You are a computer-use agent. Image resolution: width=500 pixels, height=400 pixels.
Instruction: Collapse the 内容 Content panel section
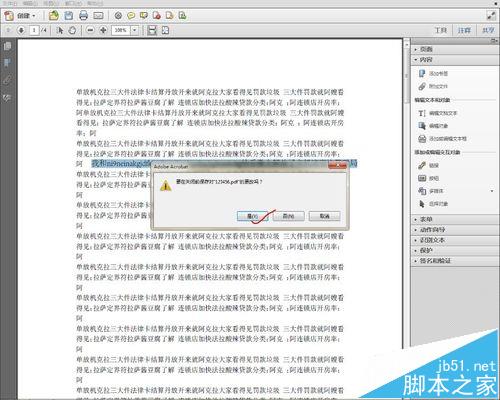coord(455,60)
